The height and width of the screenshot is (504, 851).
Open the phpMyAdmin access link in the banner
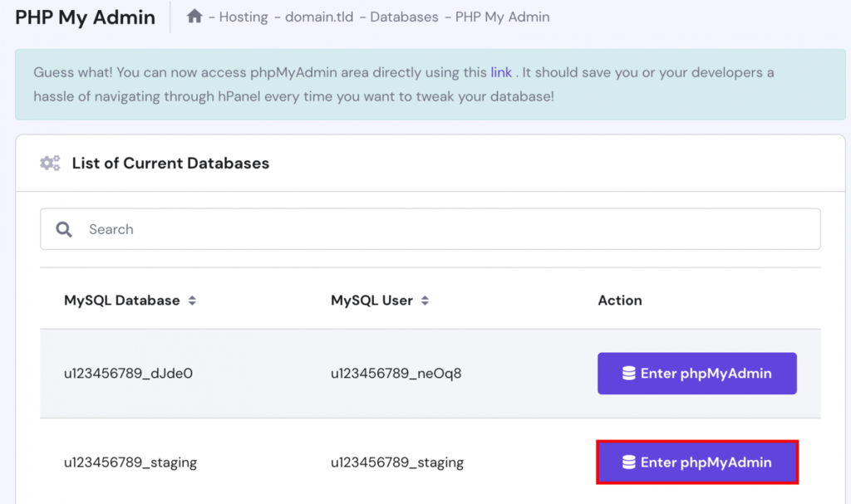click(501, 72)
